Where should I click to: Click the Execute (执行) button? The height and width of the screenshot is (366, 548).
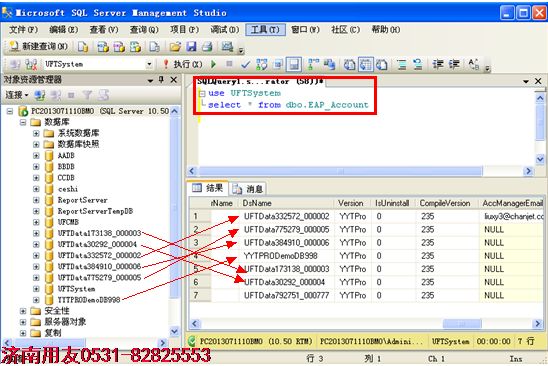[x=183, y=64]
